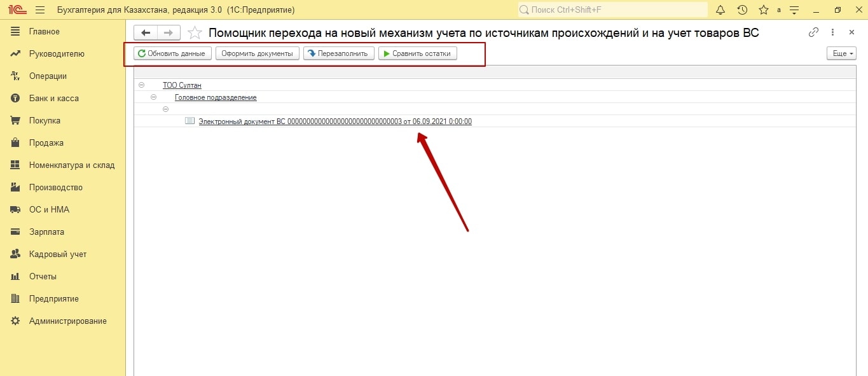
Task: Open form's three-dot options menu
Action: pyautogui.click(x=833, y=32)
